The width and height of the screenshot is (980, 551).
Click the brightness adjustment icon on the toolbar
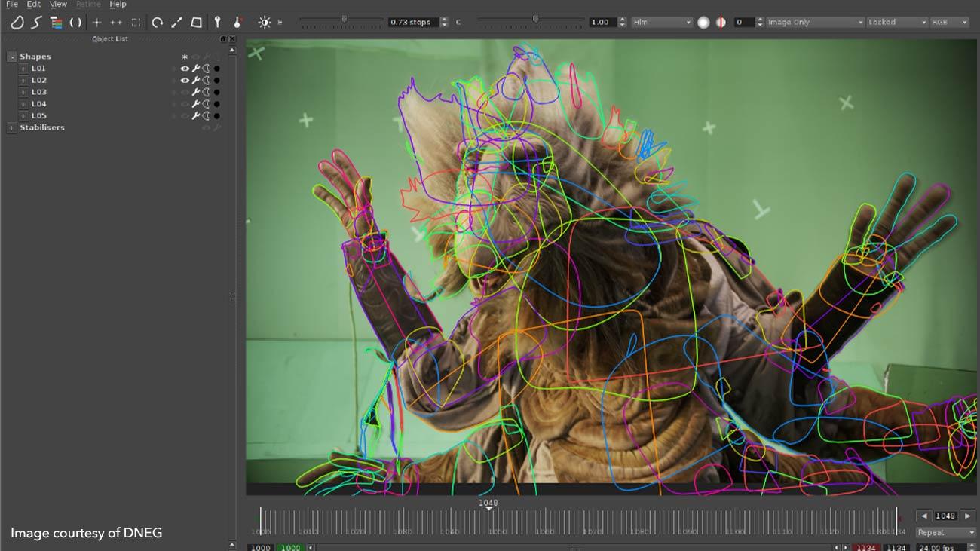tap(265, 22)
